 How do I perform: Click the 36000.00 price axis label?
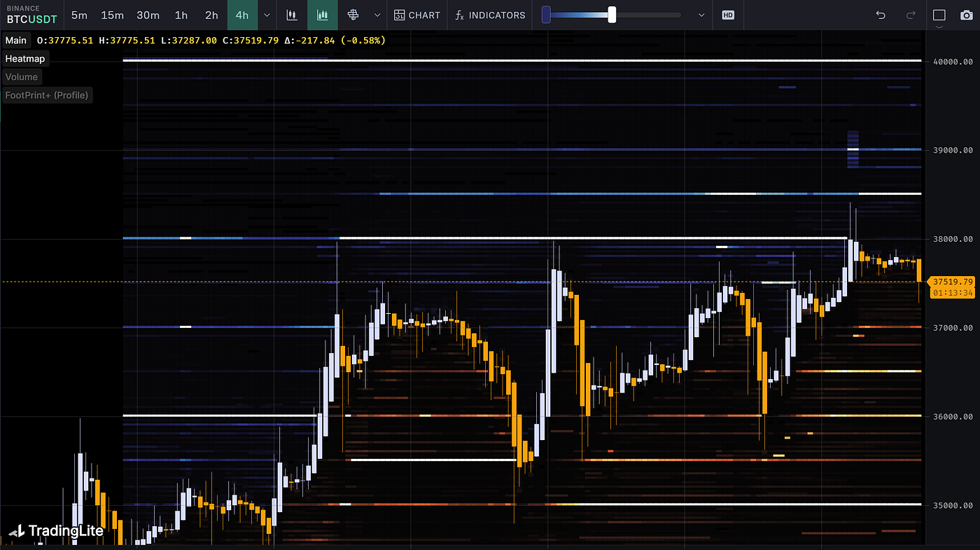pyautogui.click(x=953, y=417)
